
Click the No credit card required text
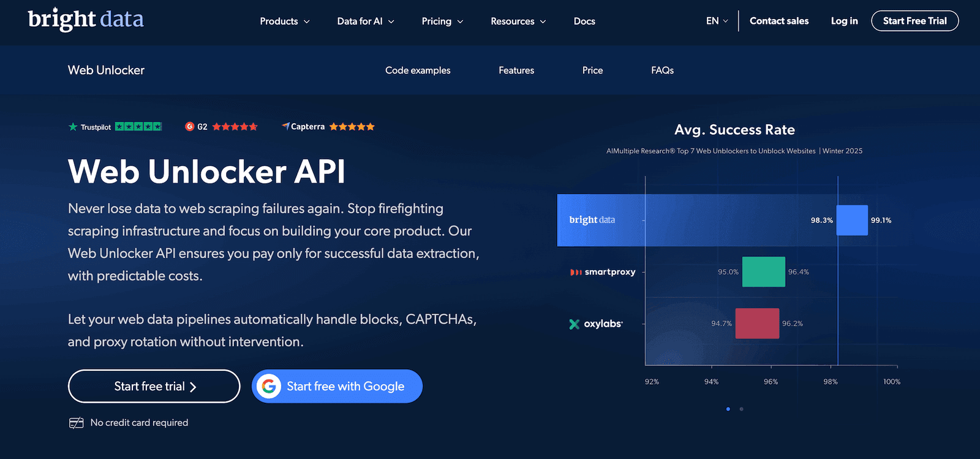[139, 423]
